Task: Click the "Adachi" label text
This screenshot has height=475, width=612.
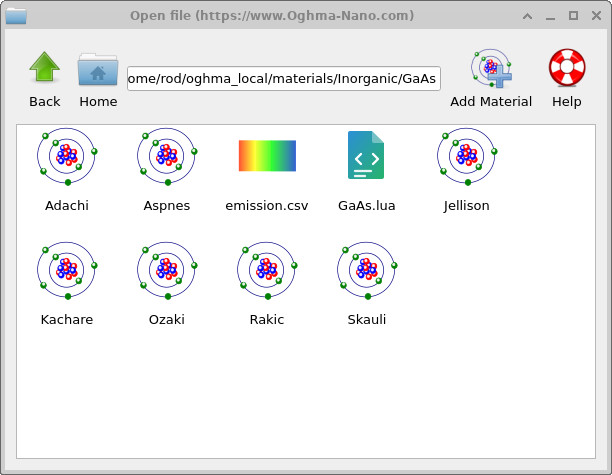Action: click(x=67, y=205)
